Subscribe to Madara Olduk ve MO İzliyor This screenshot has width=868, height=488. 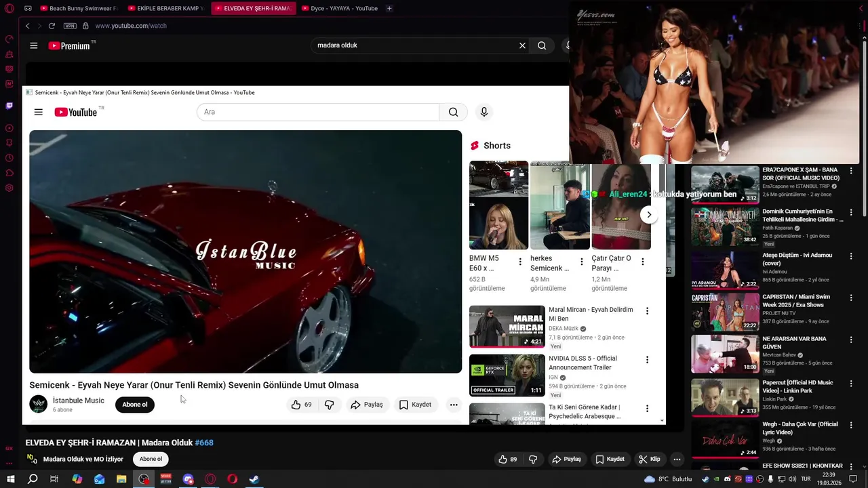(x=151, y=459)
